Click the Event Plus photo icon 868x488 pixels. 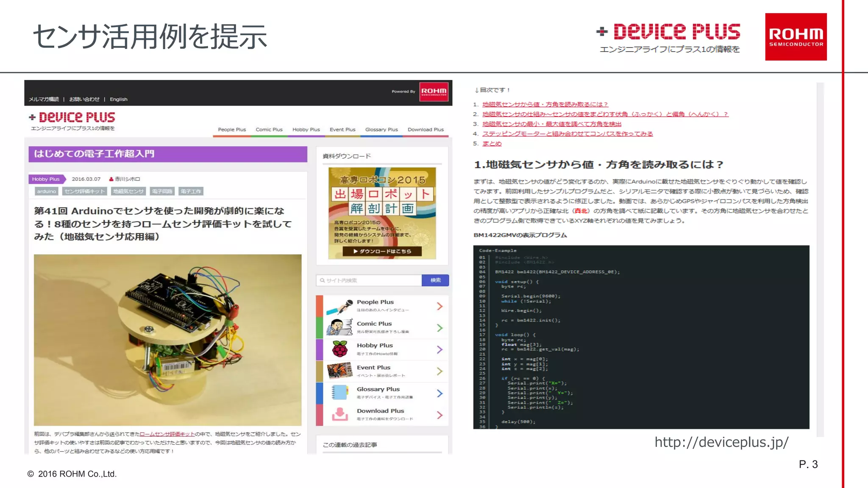pos(339,371)
